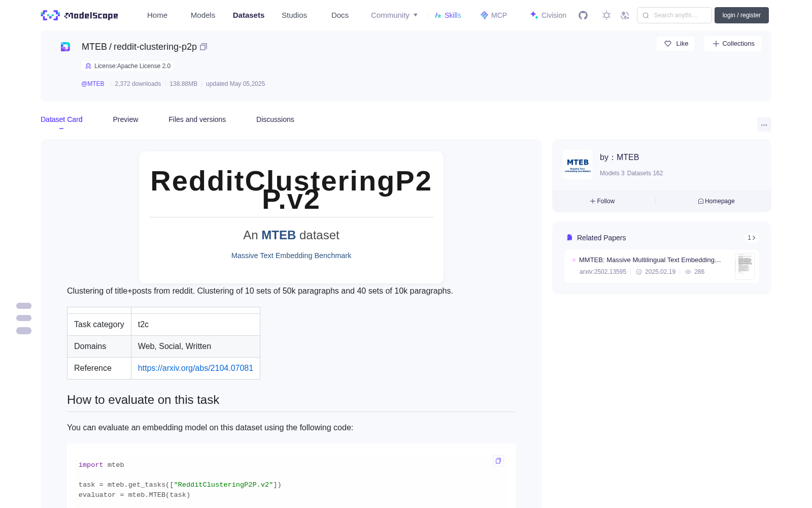
Task: Click the heart Like button
Action: coord(676,44)
